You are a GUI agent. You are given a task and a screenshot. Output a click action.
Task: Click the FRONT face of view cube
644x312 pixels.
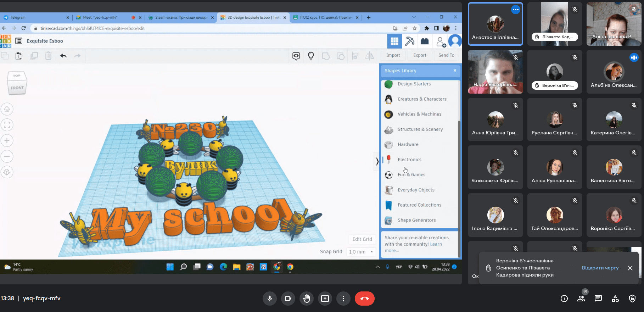pos(17,88)
